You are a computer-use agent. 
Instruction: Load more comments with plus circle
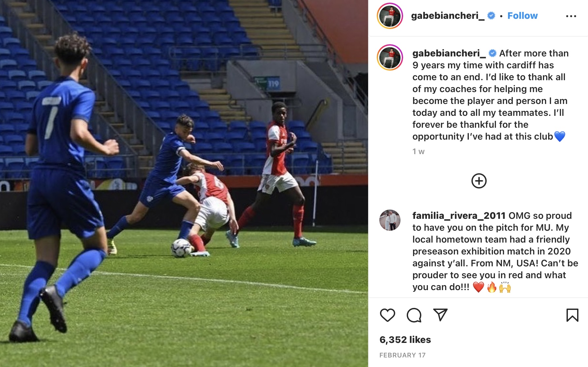479,181
